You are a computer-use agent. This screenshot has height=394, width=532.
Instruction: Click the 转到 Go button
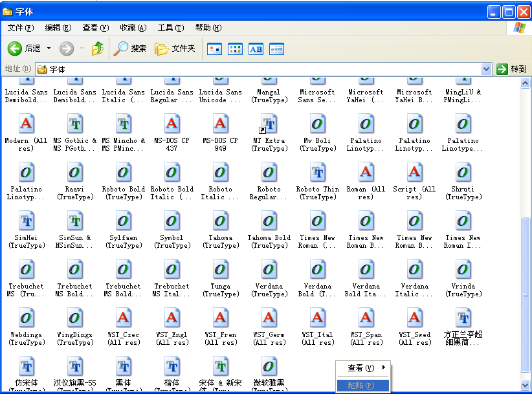(512, 69)
